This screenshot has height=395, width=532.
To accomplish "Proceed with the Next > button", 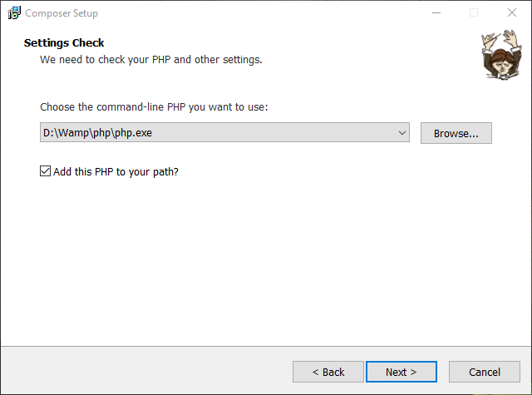I will coord(401,372).
